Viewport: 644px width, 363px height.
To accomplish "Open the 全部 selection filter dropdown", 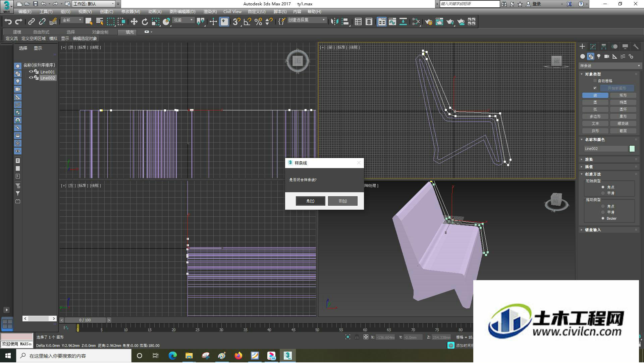I will tap(72, 20).
